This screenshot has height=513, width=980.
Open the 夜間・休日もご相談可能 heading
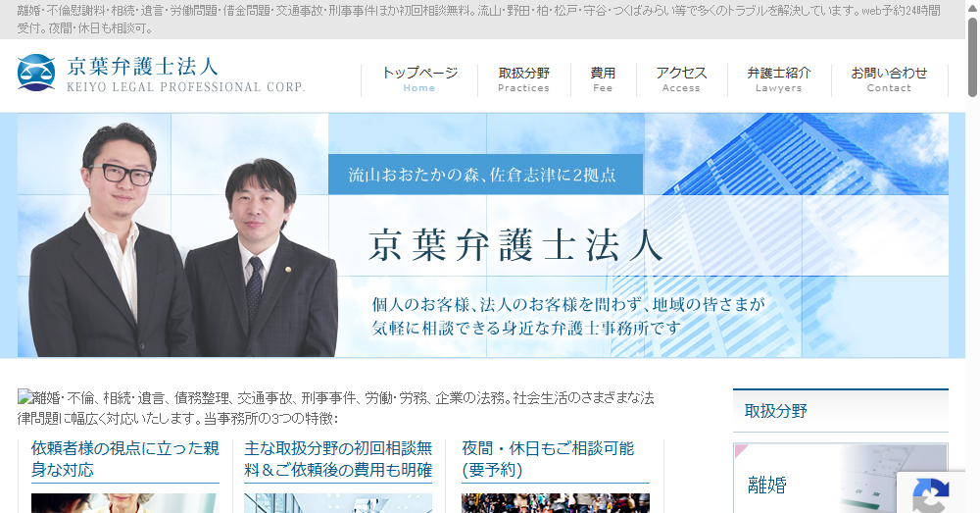pyautogui.click(x=548, y=459)
